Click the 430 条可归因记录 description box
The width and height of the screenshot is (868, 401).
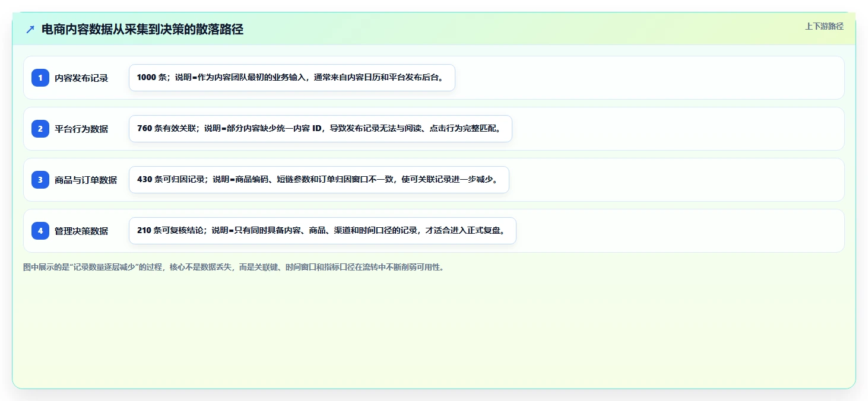(x=319, y=180)
